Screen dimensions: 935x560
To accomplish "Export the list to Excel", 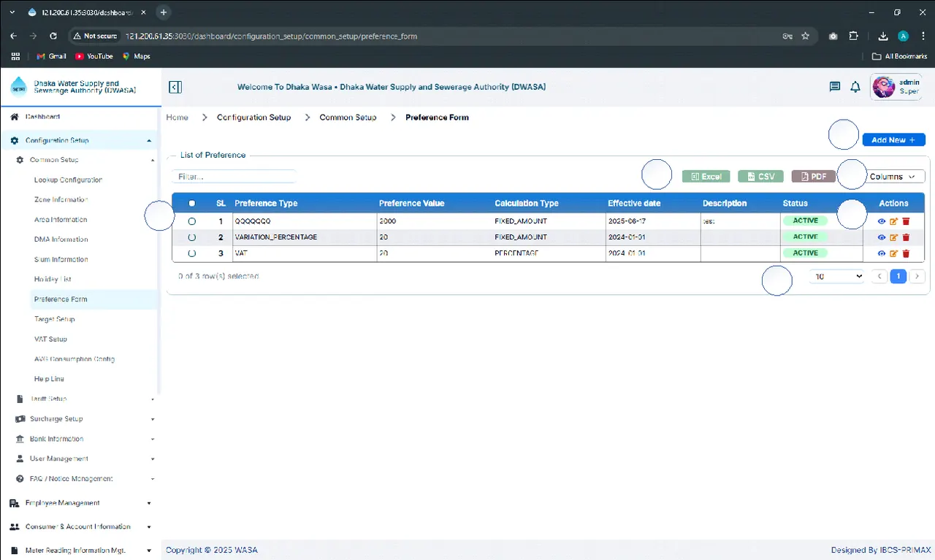I will (706, 177).
